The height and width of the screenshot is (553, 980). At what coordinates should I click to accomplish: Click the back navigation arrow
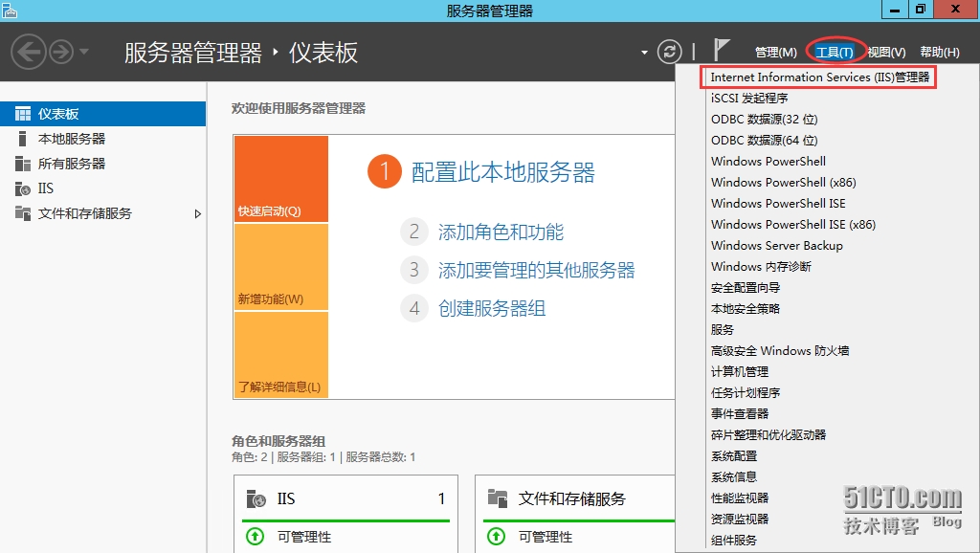point(29,52)
